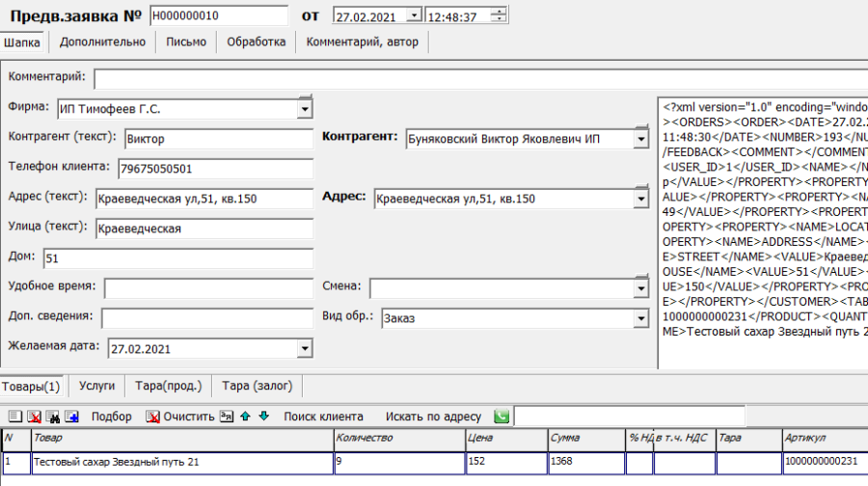The height and width of the screenshot is (486, 868).
Task: Click the Телефон клиента input field
Action: coord(215,169)
